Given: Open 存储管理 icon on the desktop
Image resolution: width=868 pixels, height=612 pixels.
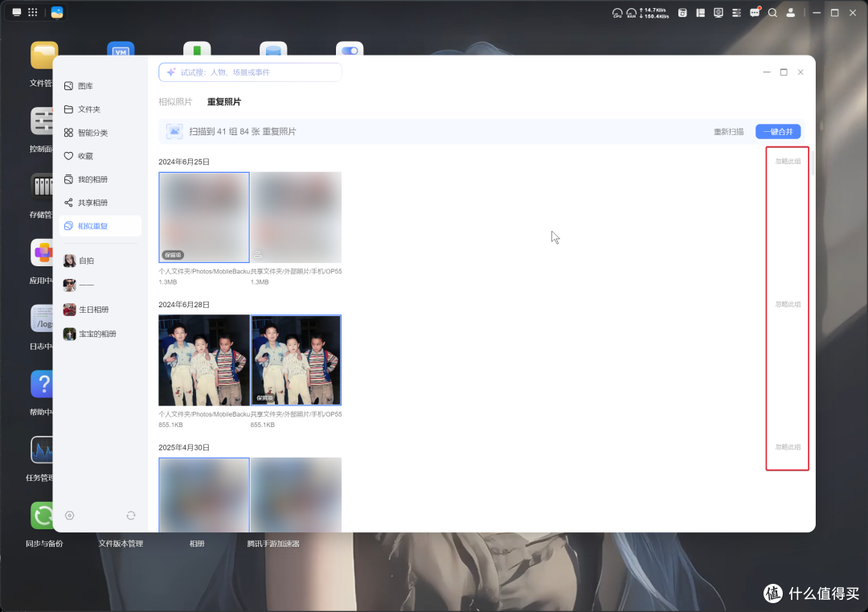Looking at the screenshot, I should pyautogui.click(x=42, y=187).
